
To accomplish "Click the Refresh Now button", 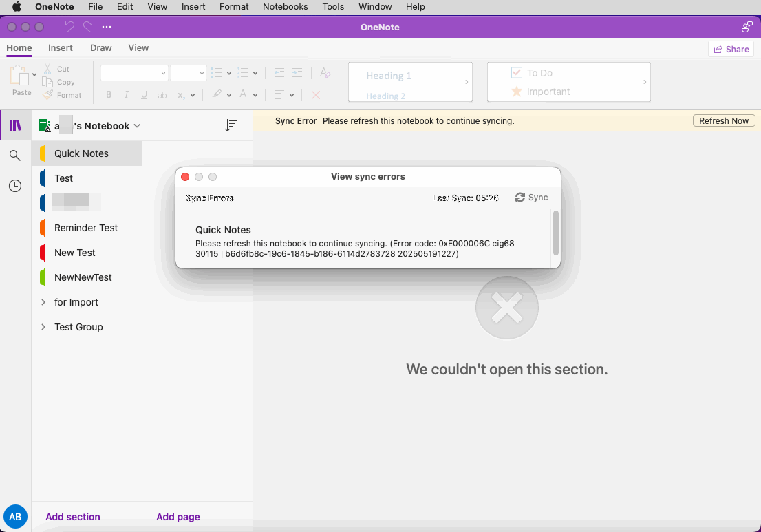I will point(723,121).
